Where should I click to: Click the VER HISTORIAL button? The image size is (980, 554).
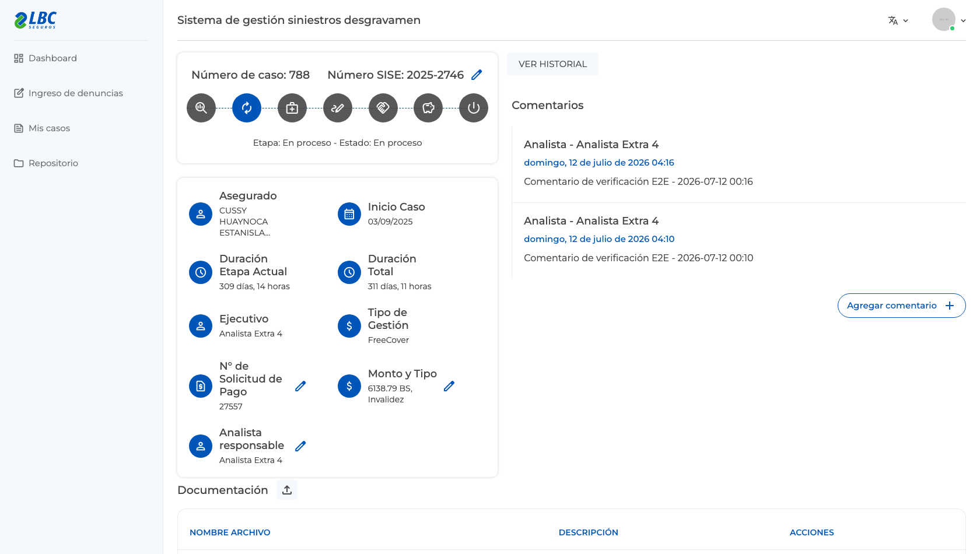tap(552, 64)
